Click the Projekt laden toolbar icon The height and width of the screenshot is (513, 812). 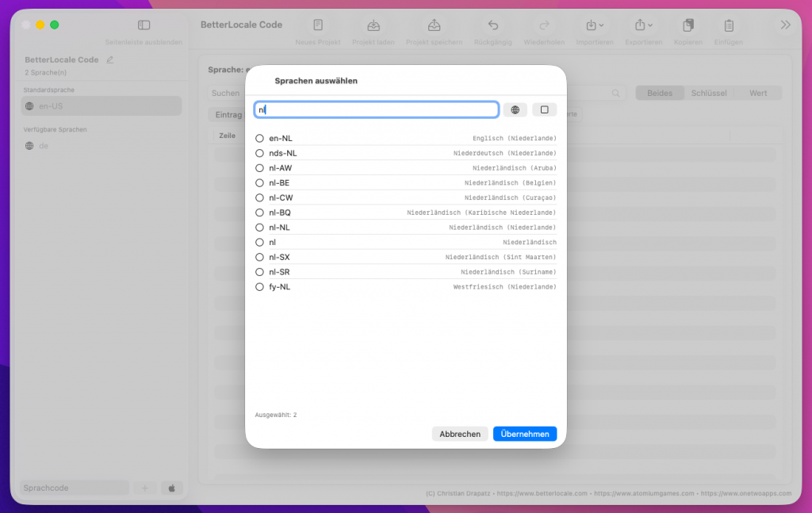pos(373,25)
